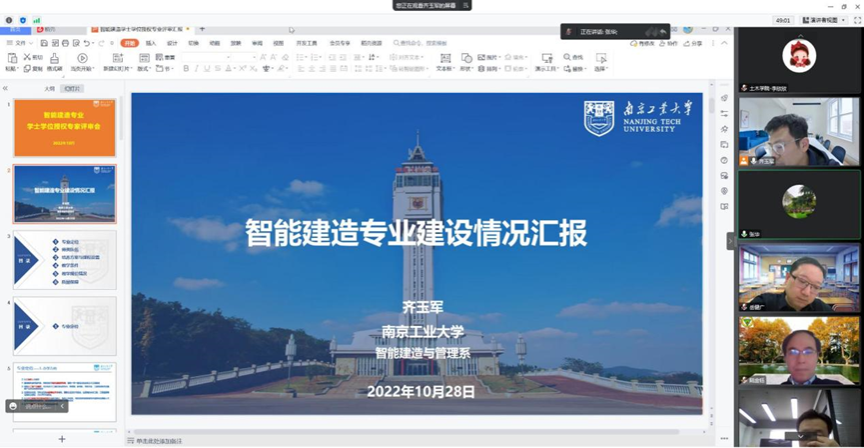Screen dimensions: 864x448
Task: Toggle underline text formatting
Action: click(x=207, y=69)
